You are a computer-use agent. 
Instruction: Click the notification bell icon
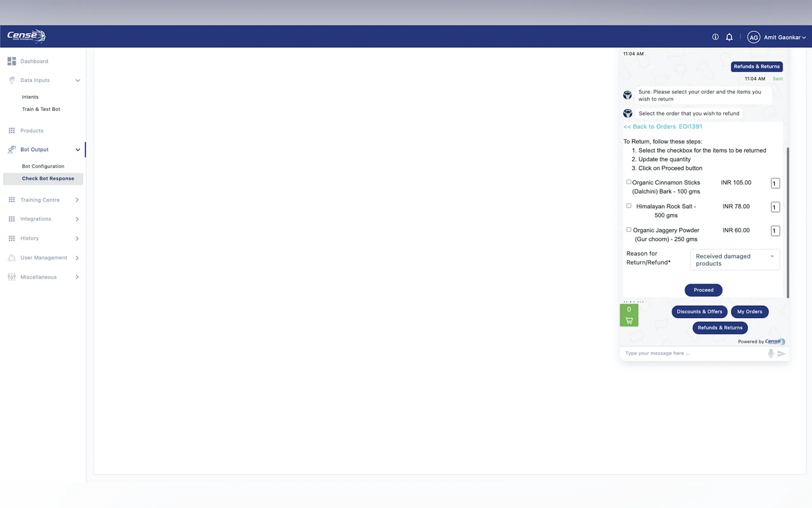point(729,37)
